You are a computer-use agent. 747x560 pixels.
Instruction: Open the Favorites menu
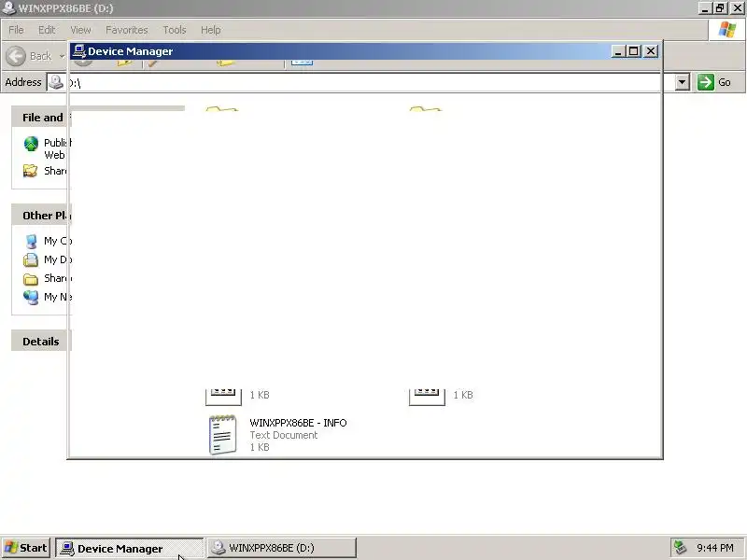click(127, 30)
